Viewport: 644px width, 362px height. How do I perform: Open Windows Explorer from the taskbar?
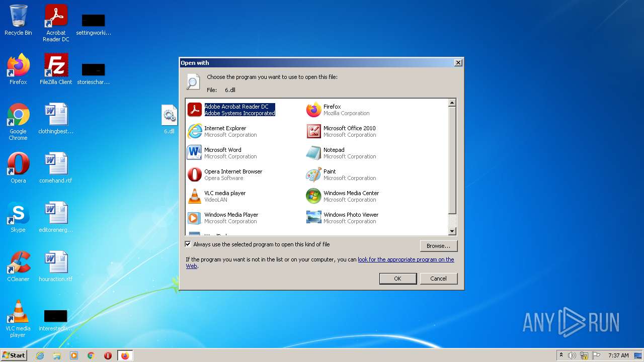[x=57, y=355]
